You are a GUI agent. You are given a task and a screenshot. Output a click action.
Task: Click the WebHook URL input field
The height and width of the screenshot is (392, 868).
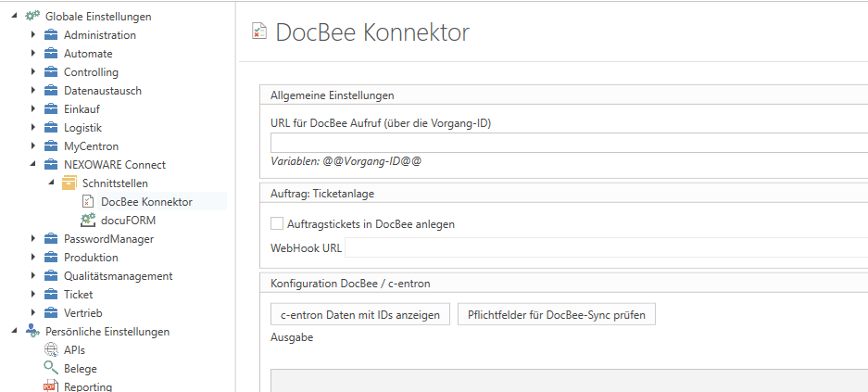(x=606, y=247)
